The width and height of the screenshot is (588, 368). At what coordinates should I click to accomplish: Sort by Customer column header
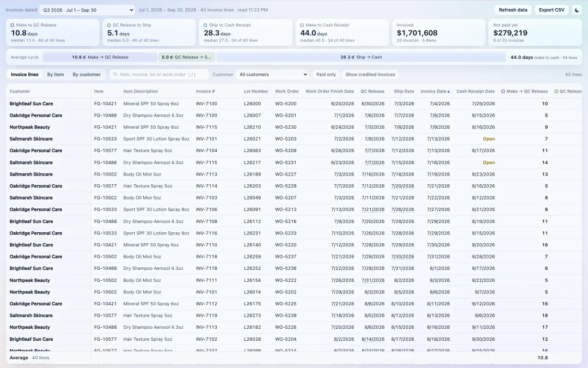pyautogui.click(x=20, y=91)
